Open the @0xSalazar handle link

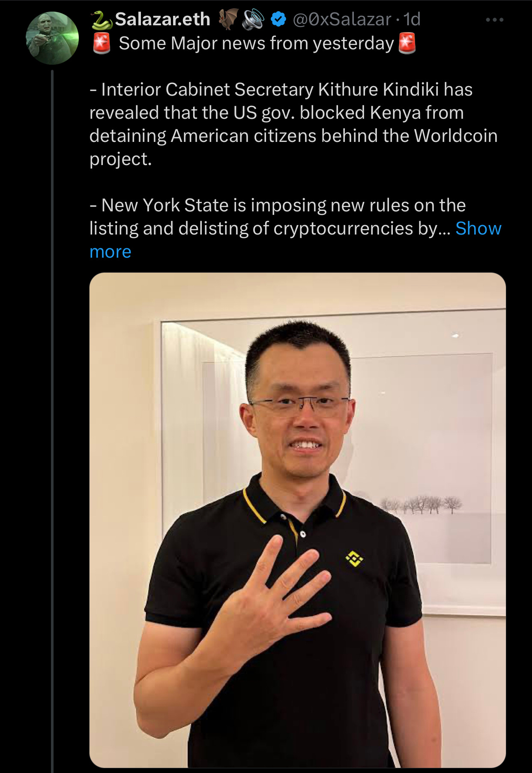pyautogui.click(x=342, y=19)
